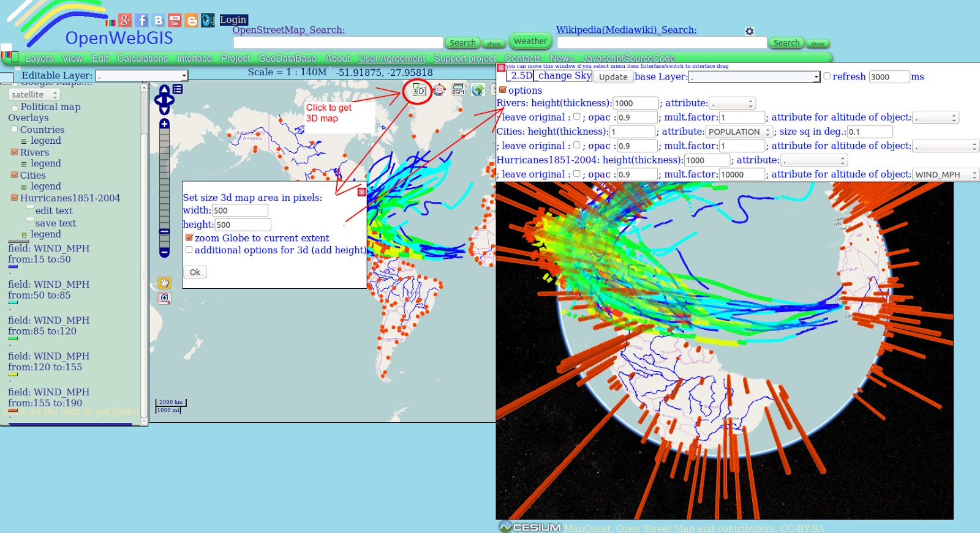The height and width of the screenshot is (533, 980).
Task: Open the Hurricanes attribute dropdown
Action: click(x=815, y=160)
